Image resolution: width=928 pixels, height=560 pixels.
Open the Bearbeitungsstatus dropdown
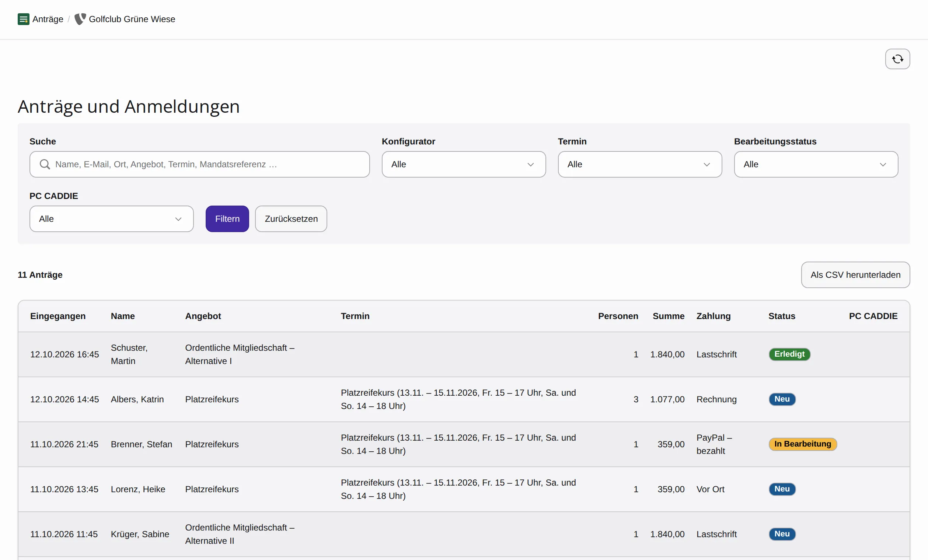pyautogui.click(x=816, y=165)
